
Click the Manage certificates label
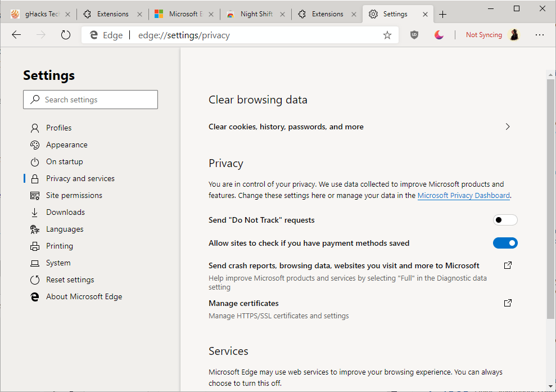point(243,303)
